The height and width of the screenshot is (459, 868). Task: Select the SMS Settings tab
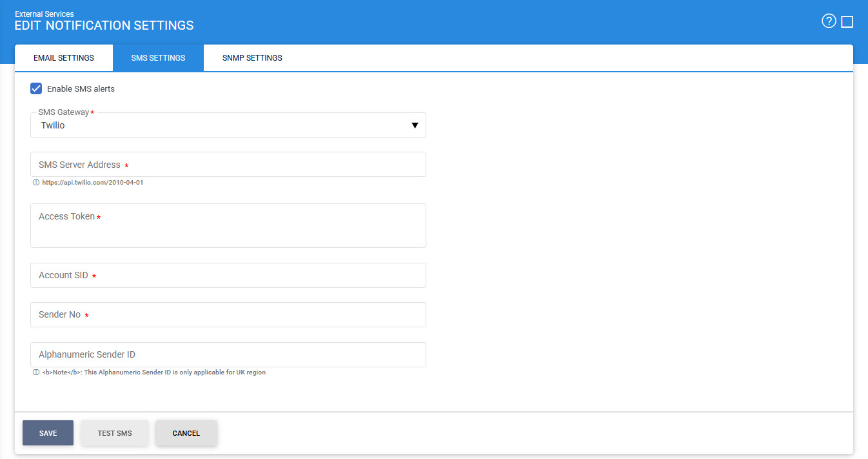(x=158, y=58)
